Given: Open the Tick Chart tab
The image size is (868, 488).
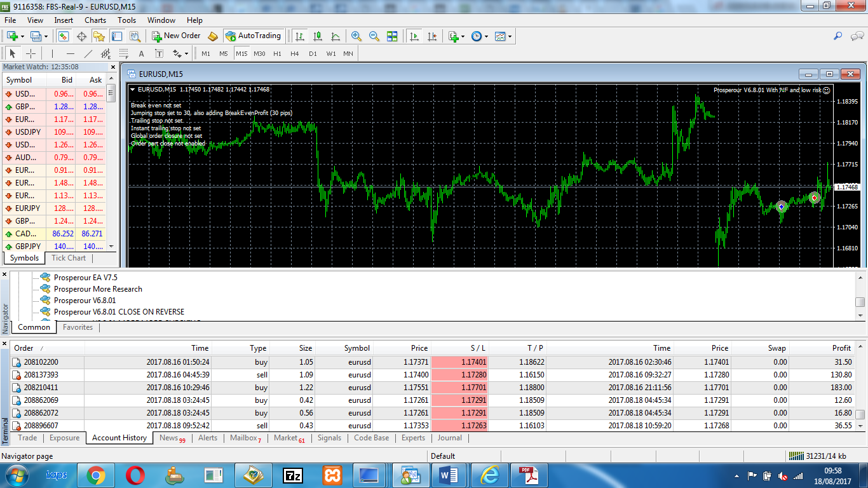Looking at the screenshot, I should point(69,258).
